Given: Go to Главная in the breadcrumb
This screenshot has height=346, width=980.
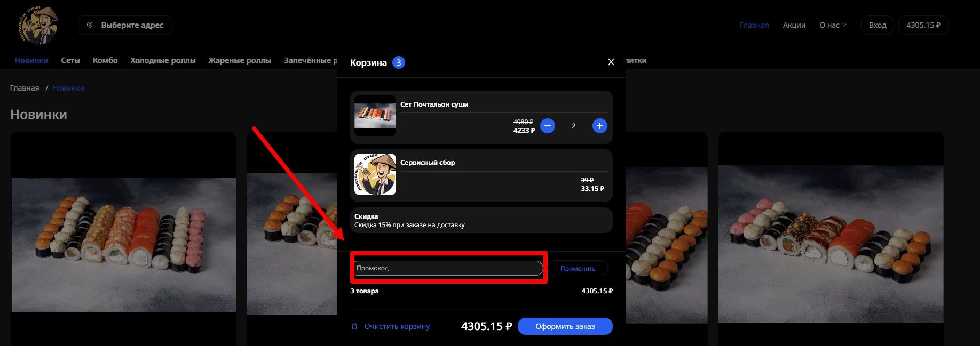Looking at the screenshot, I should point(25,88).
